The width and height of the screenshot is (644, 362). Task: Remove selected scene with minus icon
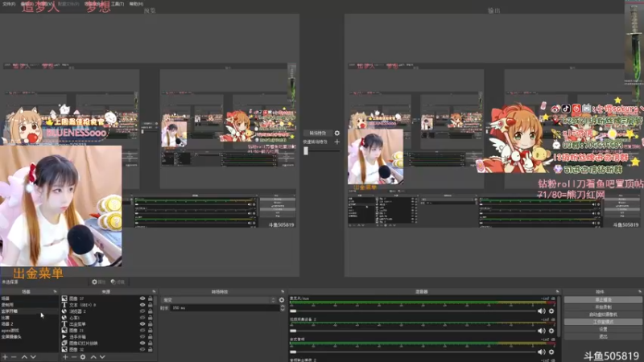coord(14,357)
